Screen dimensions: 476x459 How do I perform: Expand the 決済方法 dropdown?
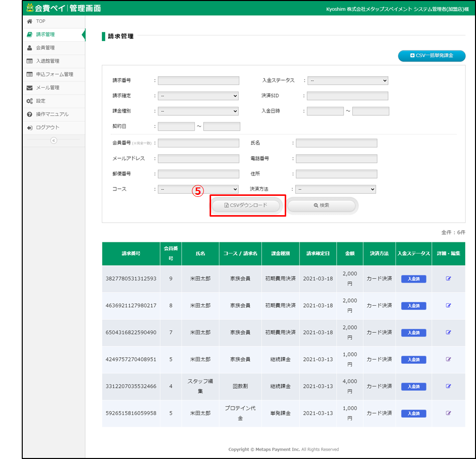[336, 189]
